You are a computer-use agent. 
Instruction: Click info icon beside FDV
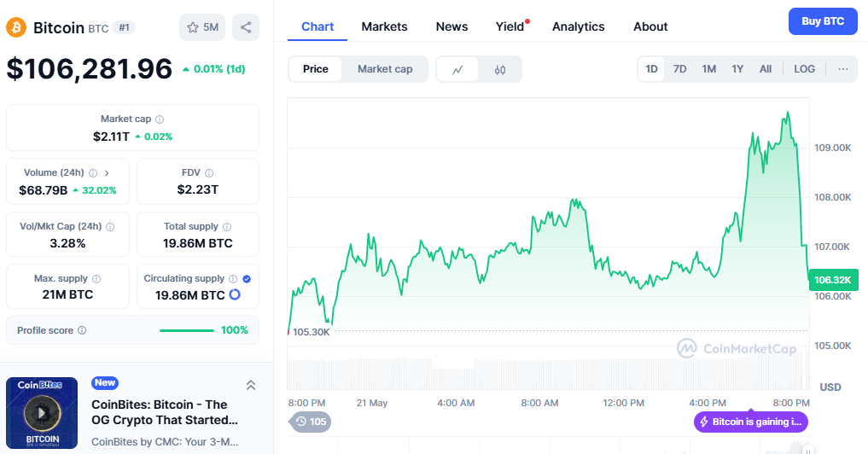pos(209,172)
